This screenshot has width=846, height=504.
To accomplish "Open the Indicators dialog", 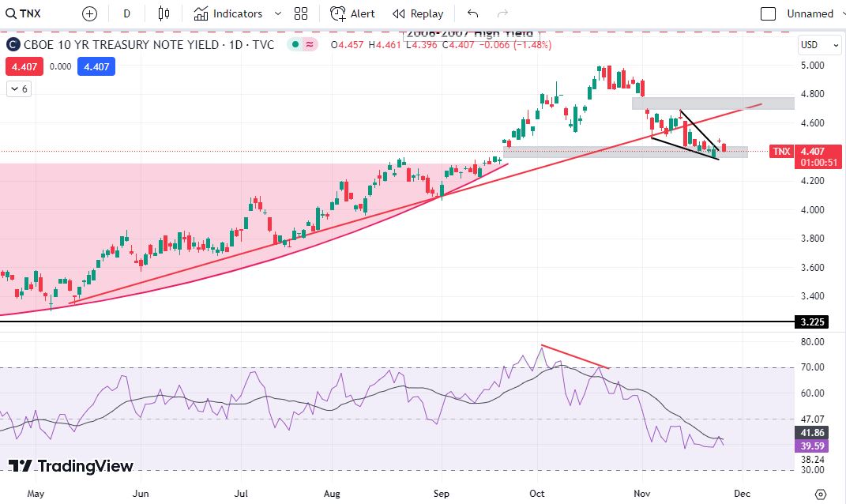I will click(227, 13).
